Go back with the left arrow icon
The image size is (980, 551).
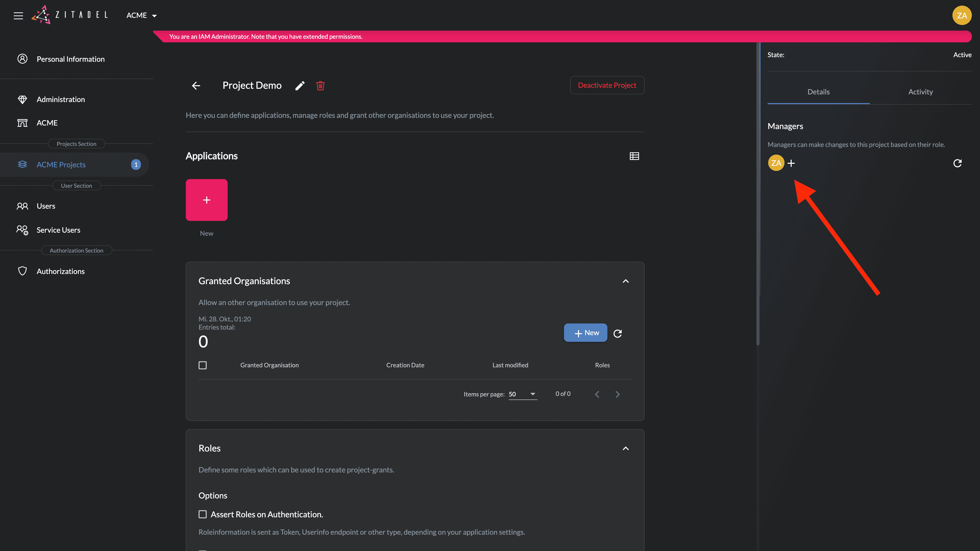(196, 85)
